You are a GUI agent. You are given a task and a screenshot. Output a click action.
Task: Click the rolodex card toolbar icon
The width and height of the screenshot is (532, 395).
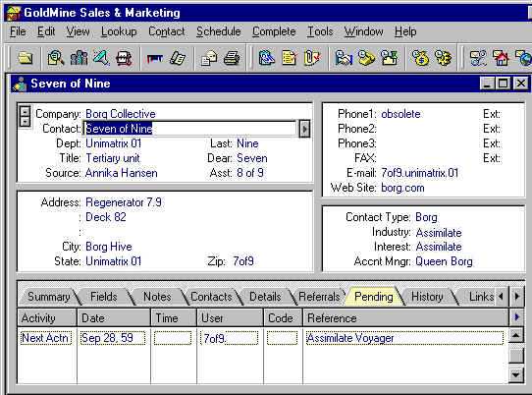tap(124, 58)
